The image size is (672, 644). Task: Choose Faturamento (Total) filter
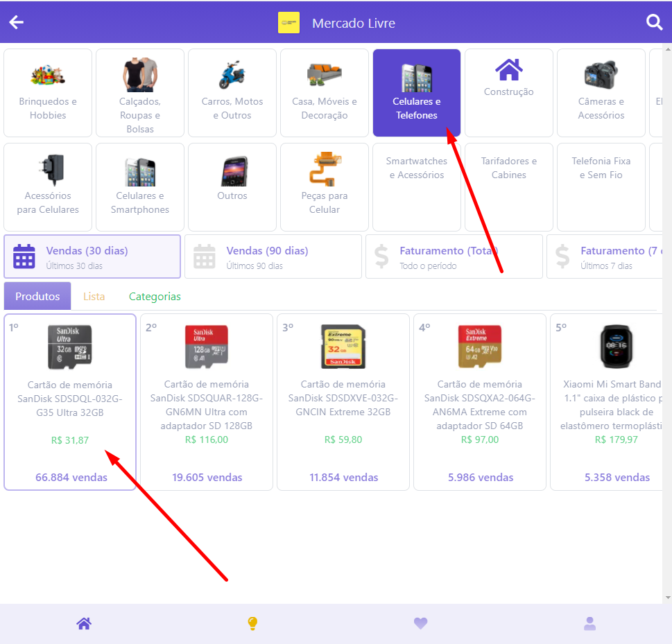pyautogui.click(x=454, y=256)
